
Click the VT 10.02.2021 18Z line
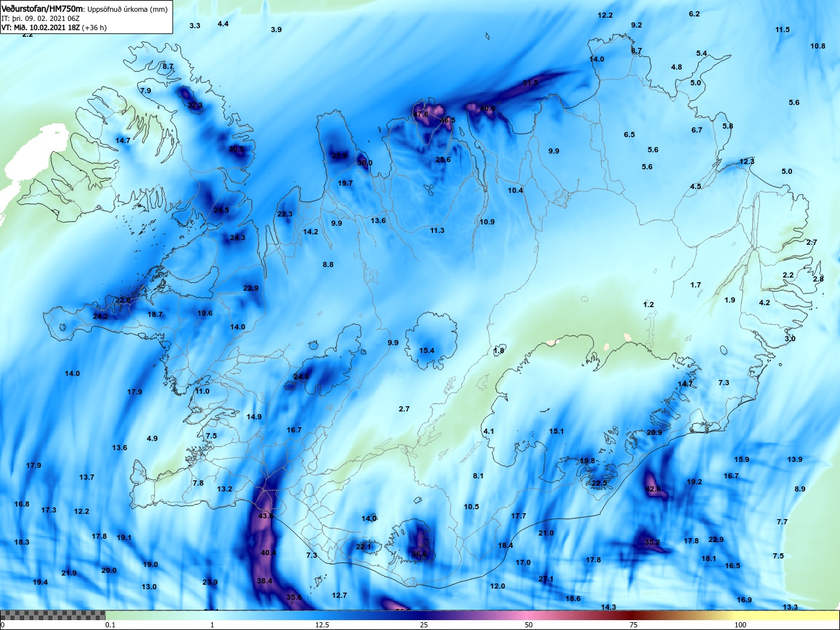[x=54, y=28]
